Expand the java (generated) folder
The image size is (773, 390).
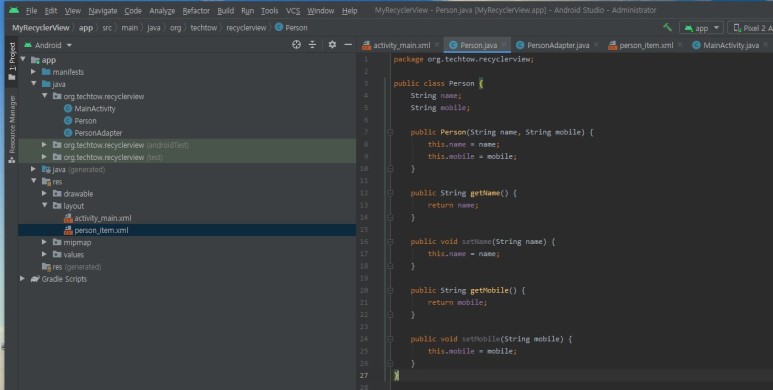point(34,169)
